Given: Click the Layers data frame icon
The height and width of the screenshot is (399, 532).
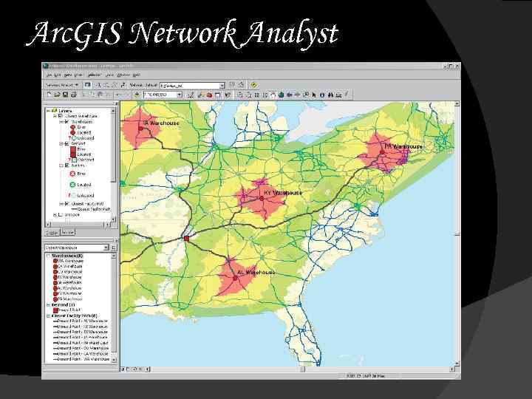Looking at the screenshot, I should [x=54, y=111].
